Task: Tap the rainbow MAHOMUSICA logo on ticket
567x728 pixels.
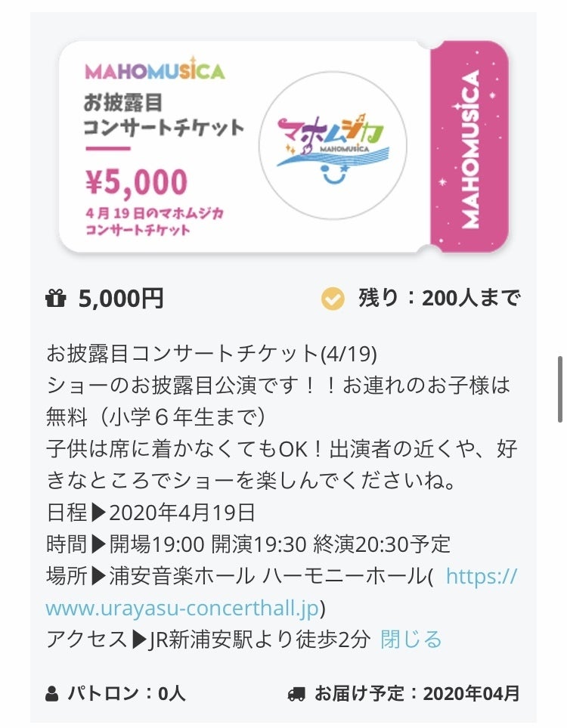Action: [x=155, y=70]
